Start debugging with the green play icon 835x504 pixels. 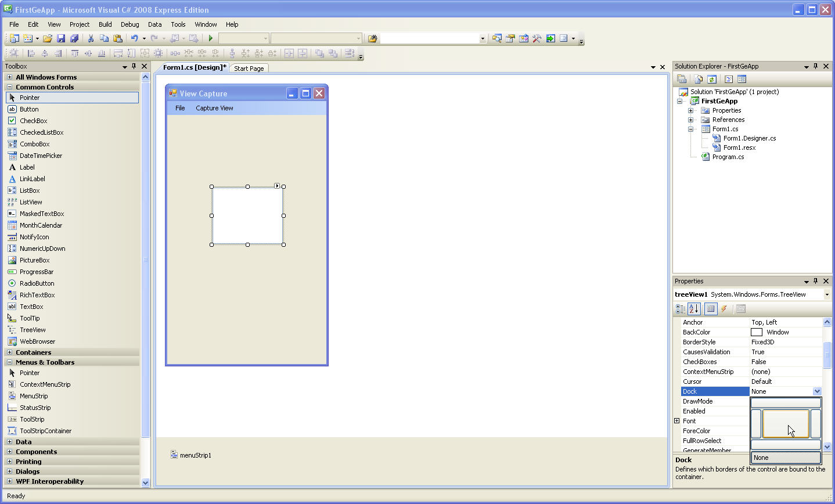point(211,38)
